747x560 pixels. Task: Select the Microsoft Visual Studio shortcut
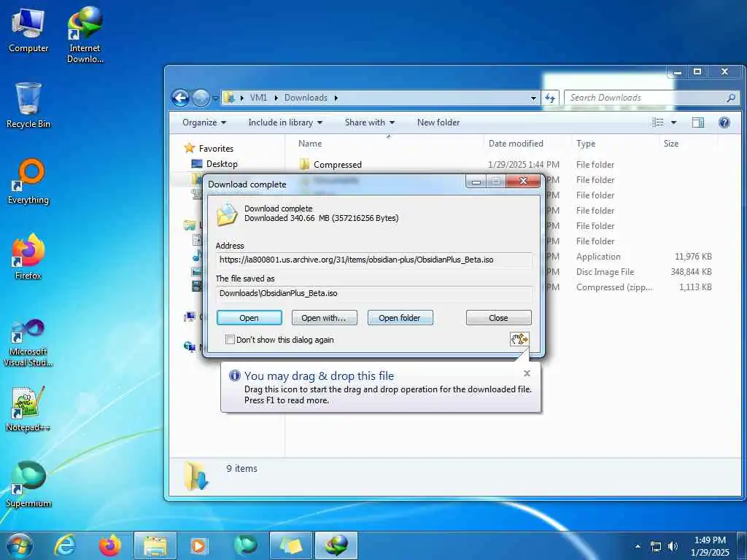28,343
